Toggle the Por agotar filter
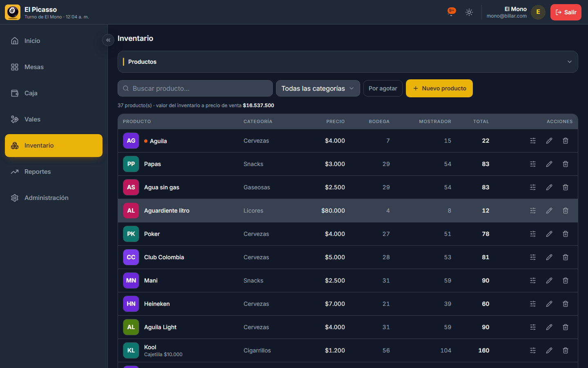The width and height of the screenshot is (588, 368). (383, 88)
